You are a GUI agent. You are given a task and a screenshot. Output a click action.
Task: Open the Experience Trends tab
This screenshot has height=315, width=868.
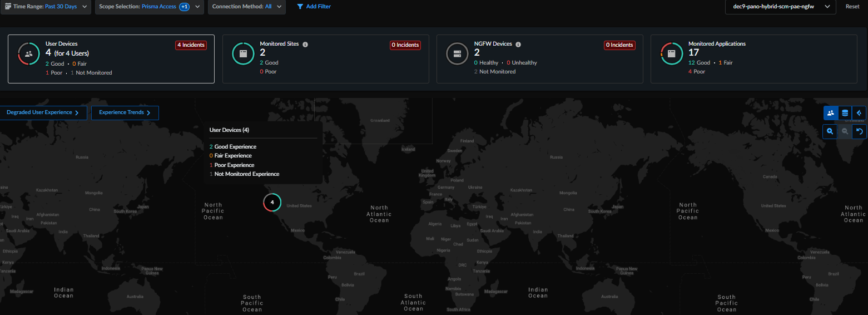pos(125,112)
